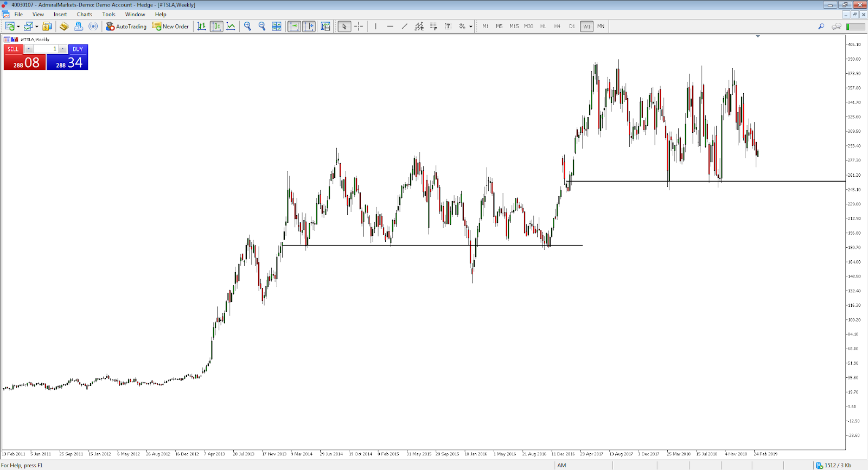
Task: Toggle the chart auto scroll button
Action: click(x=294, y=26)
